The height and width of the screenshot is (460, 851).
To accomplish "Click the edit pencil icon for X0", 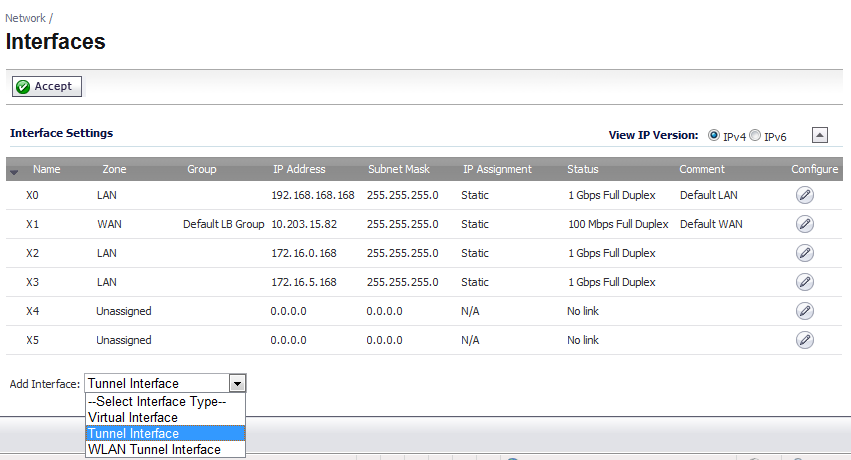I will [x=804, y=195].
